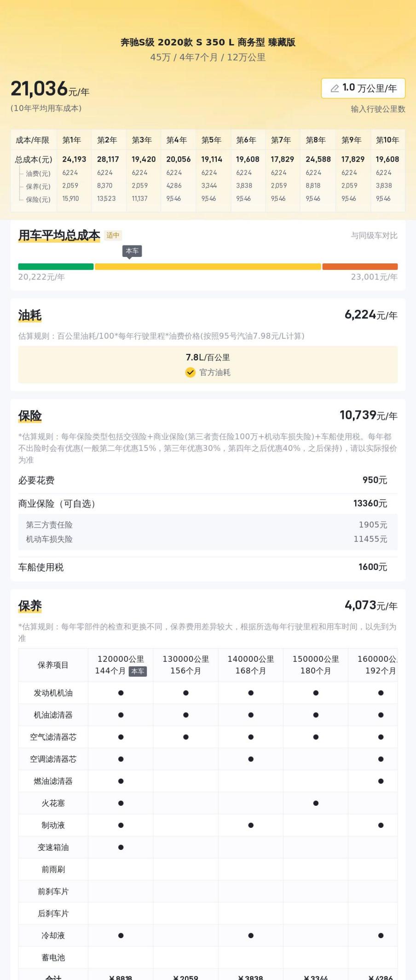Click the 燃油滤清器 dot under 120000公里
The width and height of the screenshot is (416, 980).
pos(121,781)
